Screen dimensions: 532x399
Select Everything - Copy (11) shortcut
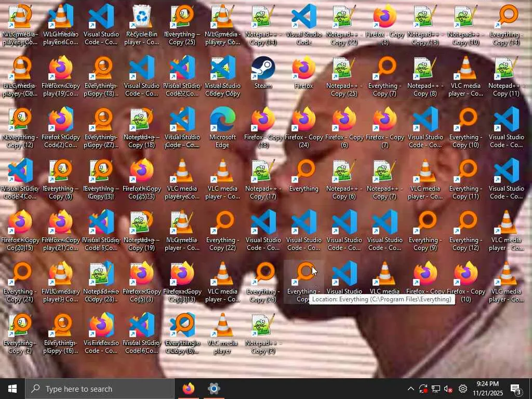click(465, 180)
